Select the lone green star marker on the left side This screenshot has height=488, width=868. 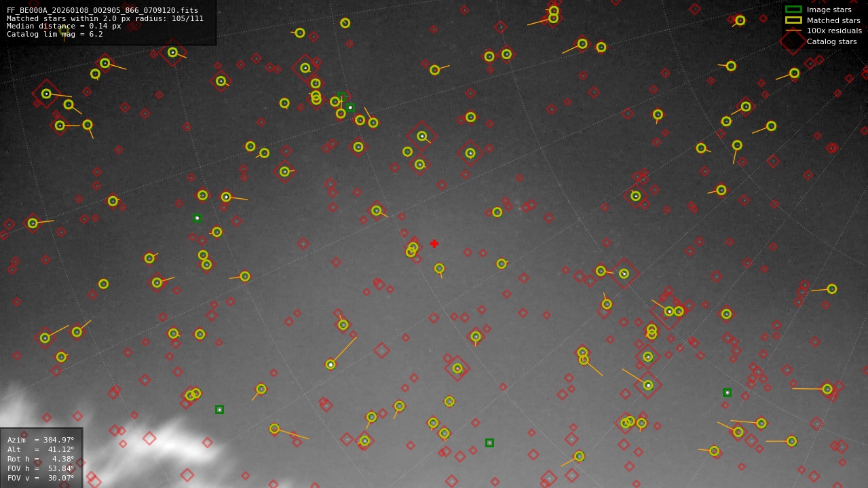(197, 218)
